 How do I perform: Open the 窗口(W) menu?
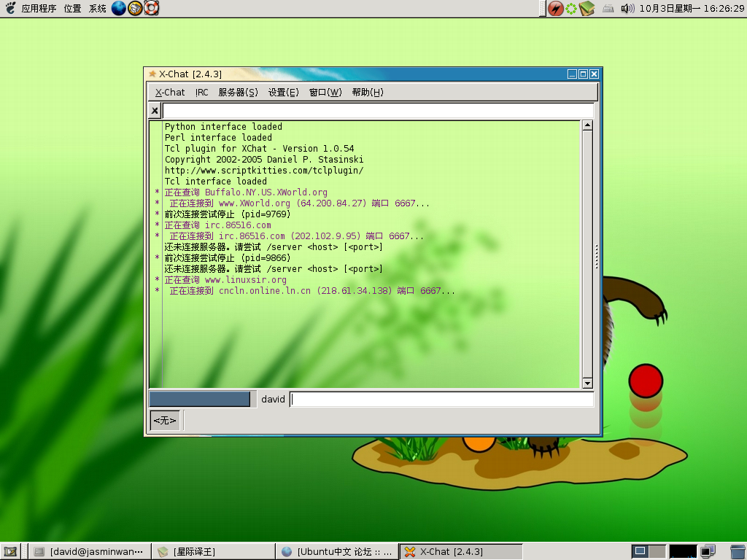(x=325, y=93)
